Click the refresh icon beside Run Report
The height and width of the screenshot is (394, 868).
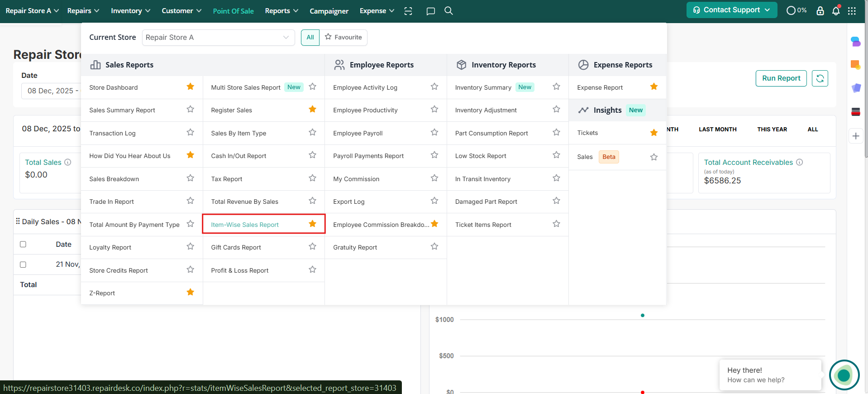(x=820, y=78)
